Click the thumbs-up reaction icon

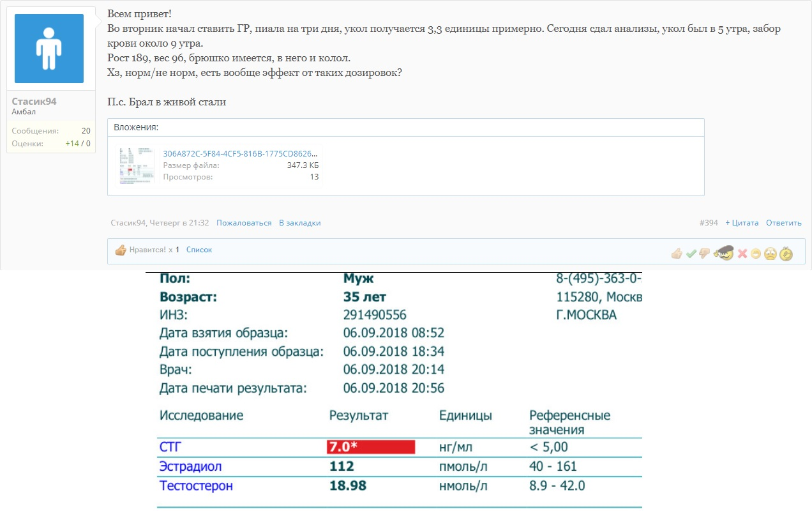pos(675,253)
